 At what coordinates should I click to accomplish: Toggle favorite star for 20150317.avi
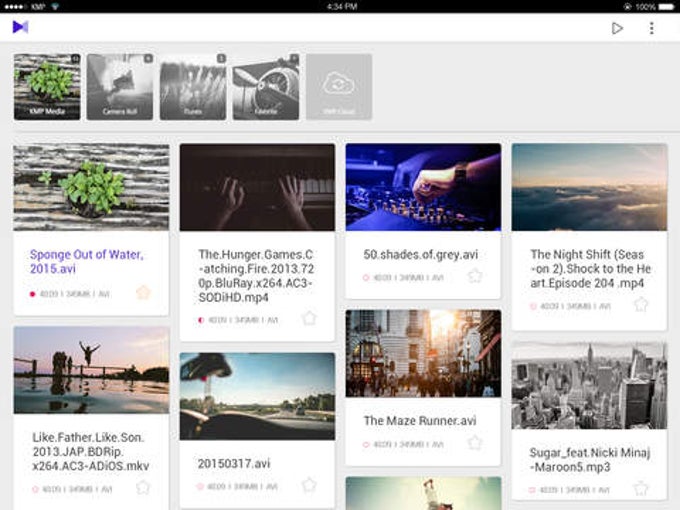309,485
